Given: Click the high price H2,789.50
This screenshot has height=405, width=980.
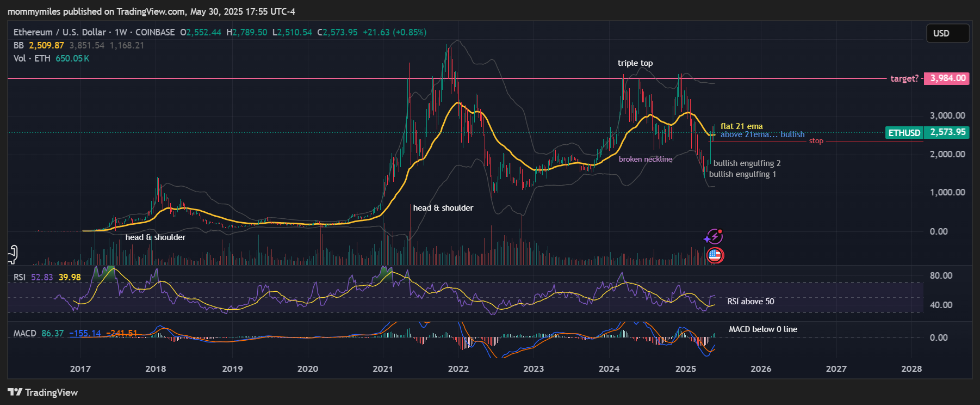Looking at the screenshot, I should pyautogui.click(x=247, y=32).
